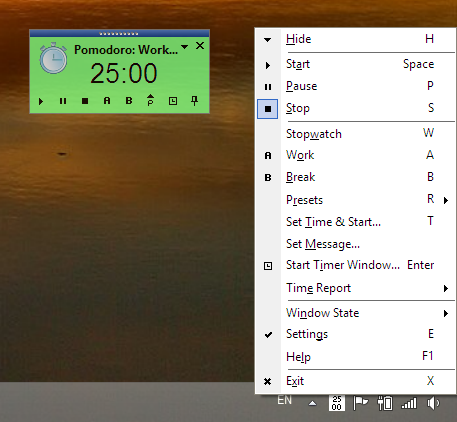The height and width of the screenshot is (422, 457).
Task: Close the Pomodoro timer window
Action: click(200, 46)
